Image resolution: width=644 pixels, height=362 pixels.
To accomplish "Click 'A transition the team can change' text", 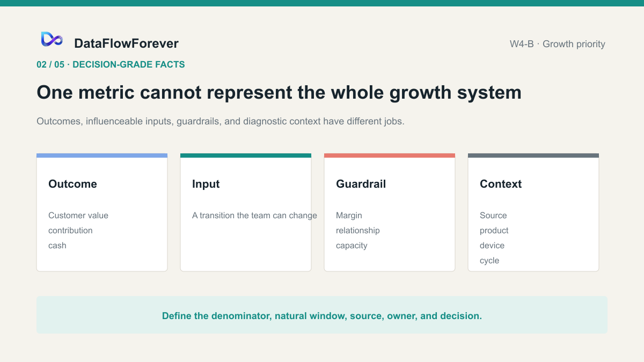I will [x=254, y=216].
